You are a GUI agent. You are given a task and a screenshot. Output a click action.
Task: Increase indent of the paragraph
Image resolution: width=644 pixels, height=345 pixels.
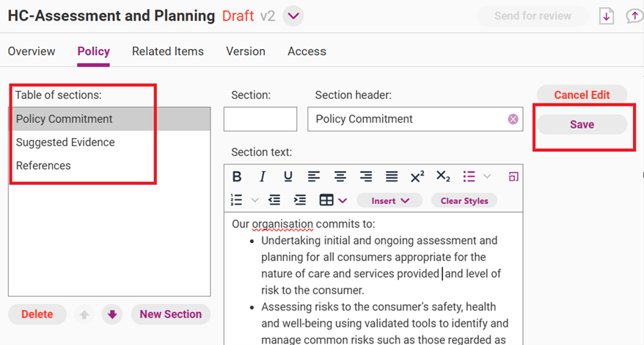(x=299, y=200)
